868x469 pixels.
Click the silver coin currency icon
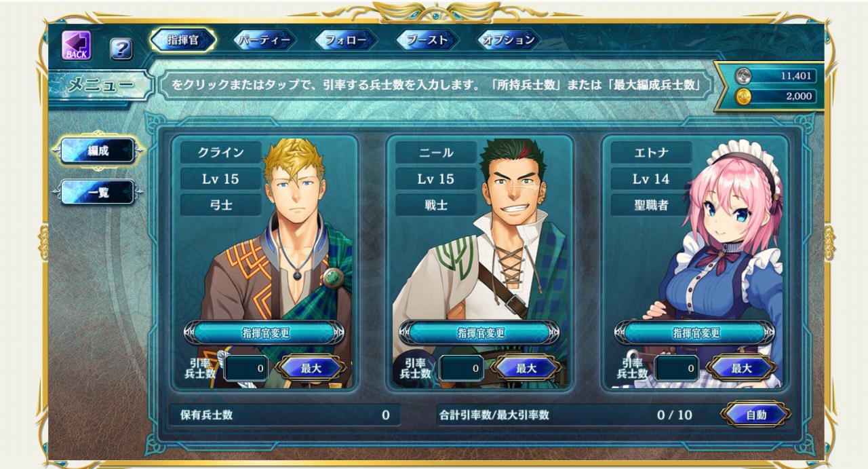[743, 76]
